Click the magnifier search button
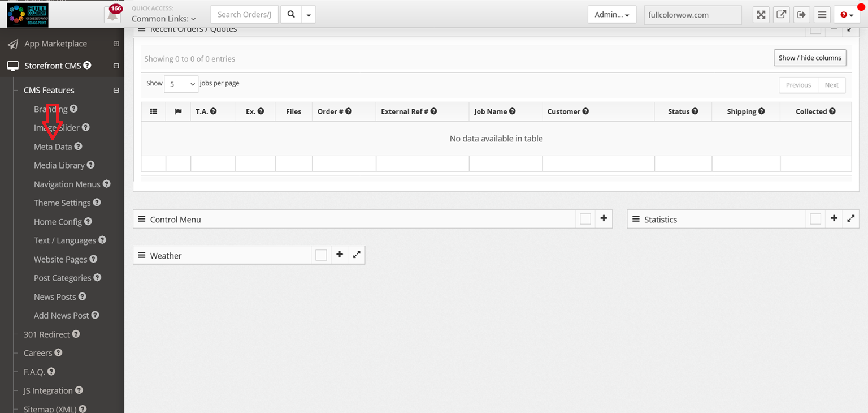This screenshot has height=413, width=868. (291, 15)
